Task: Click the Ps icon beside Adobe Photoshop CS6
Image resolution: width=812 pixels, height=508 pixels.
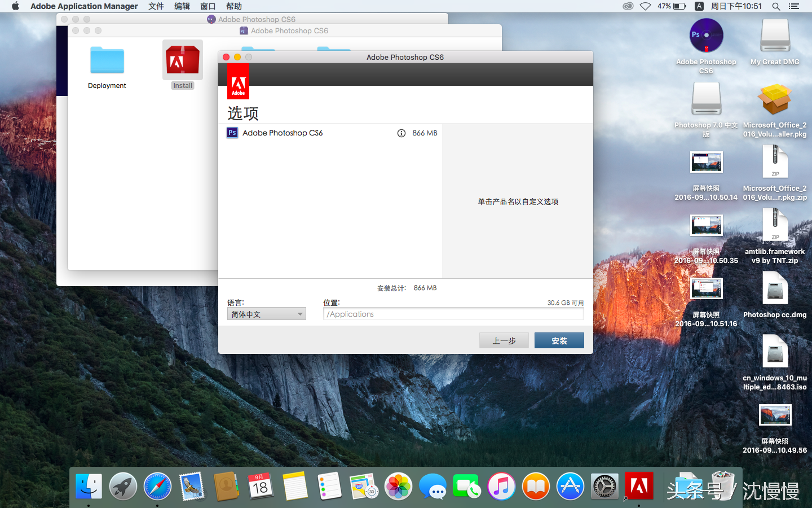Action: [232, 133]
